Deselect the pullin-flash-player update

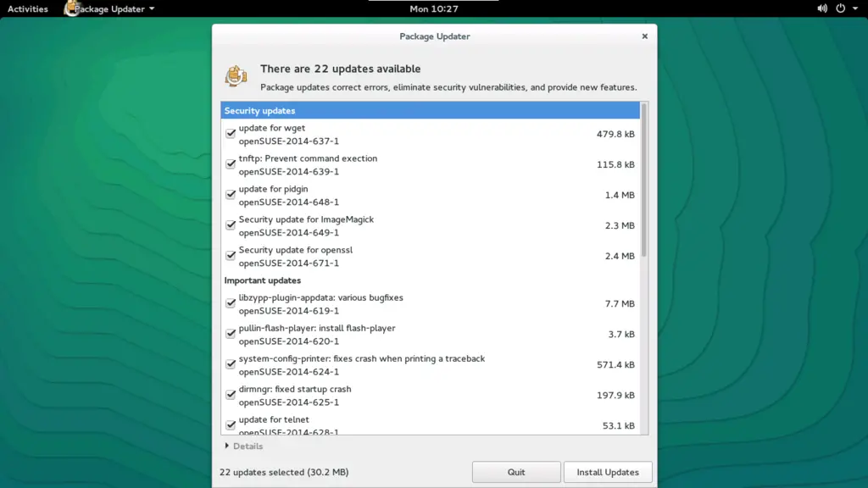(x=231, y=334)
